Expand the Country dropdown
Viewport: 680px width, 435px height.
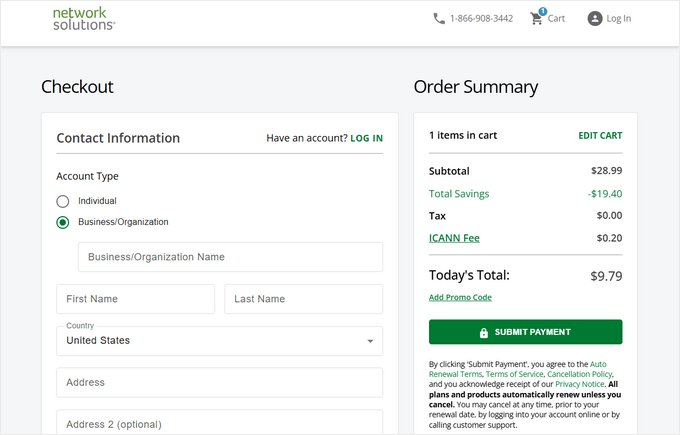point(219,341)
